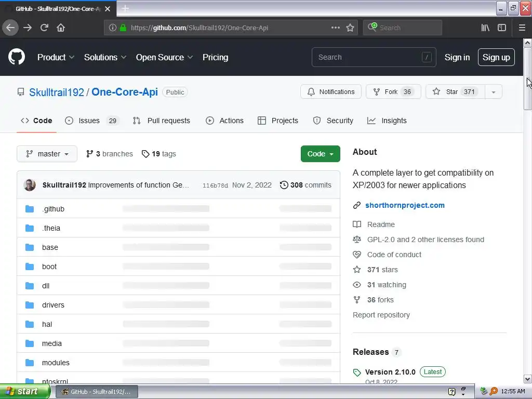Open the Firefox hamburger menu
This screenshot has width=532, height=399.
pyautogui.click(x=522, y=28)
